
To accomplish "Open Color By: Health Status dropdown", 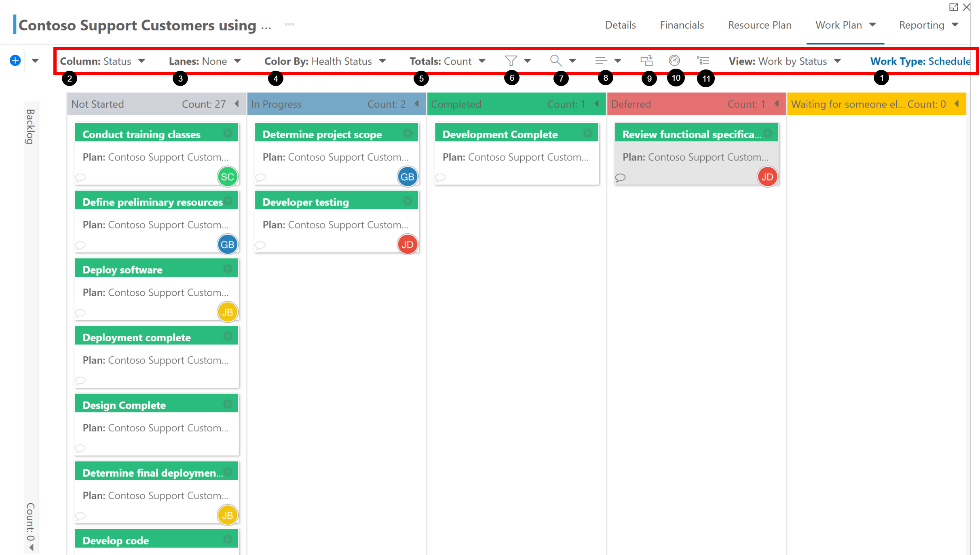I will click(x=325, y=61).
